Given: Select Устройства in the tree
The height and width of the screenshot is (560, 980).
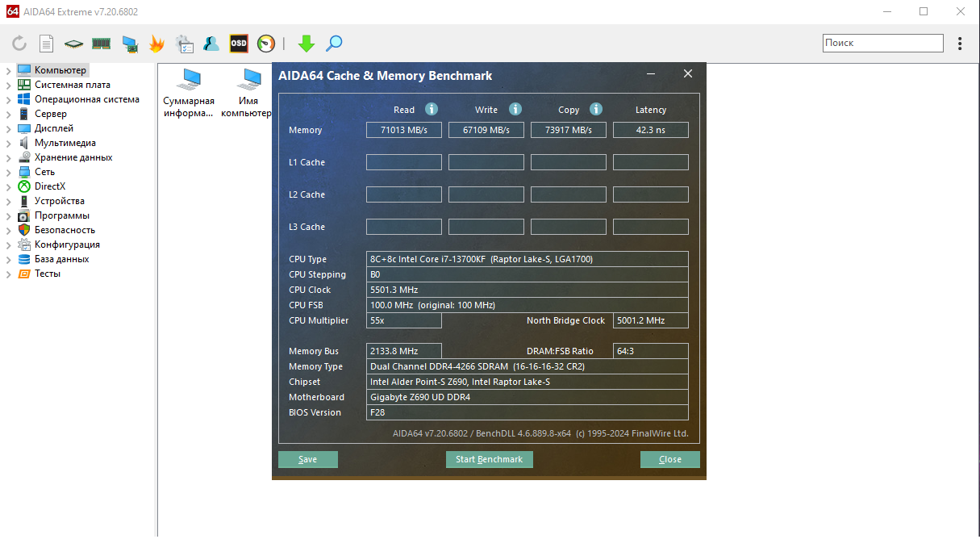Looking at the screenshot, I should click(x=59, y=201).
